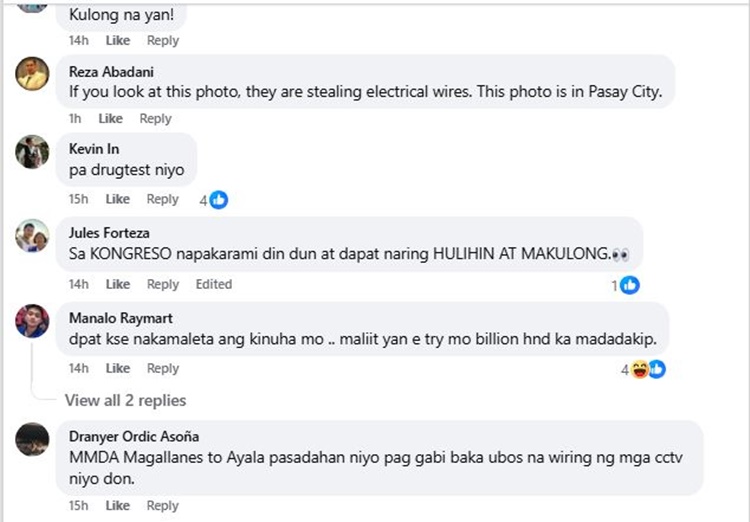Viewport: 750px width, 522px height.
Task: Click Manalo Raymart's profile picture
Action: tap(33, 321)
